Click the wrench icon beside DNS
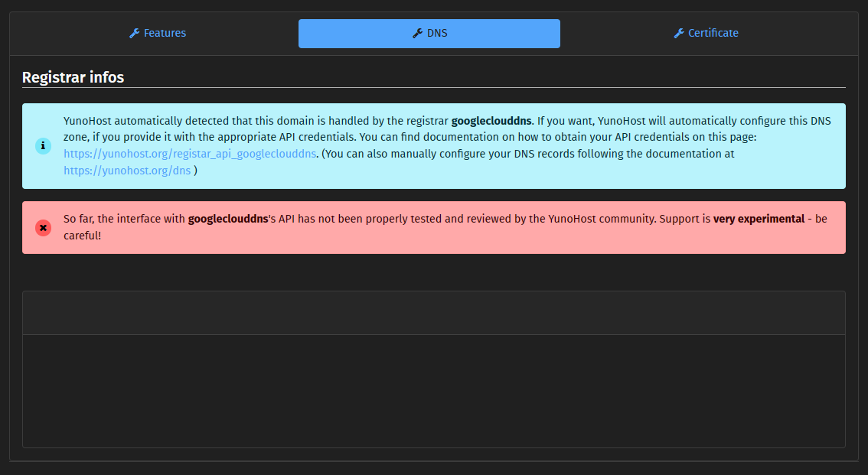 pyautogui.click(x=417, y=33)
